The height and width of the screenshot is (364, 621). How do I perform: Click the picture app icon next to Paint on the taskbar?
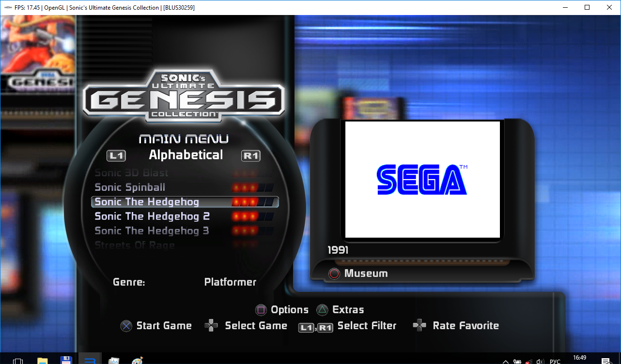pos(114,361)
